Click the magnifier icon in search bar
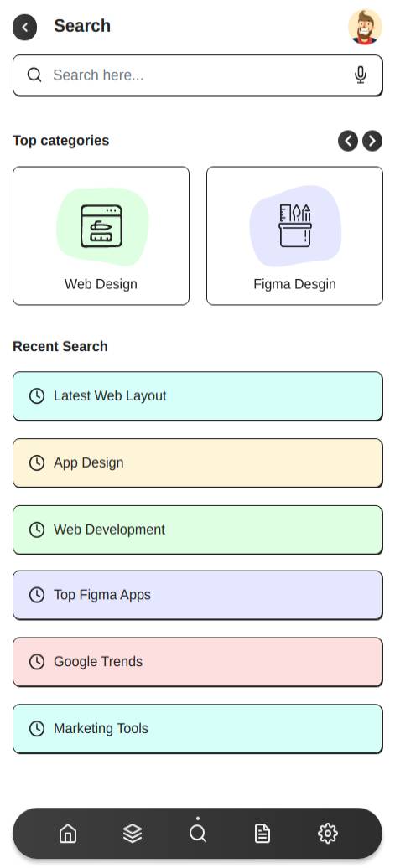This screenshot has width=395, height=868. point(34,75)
